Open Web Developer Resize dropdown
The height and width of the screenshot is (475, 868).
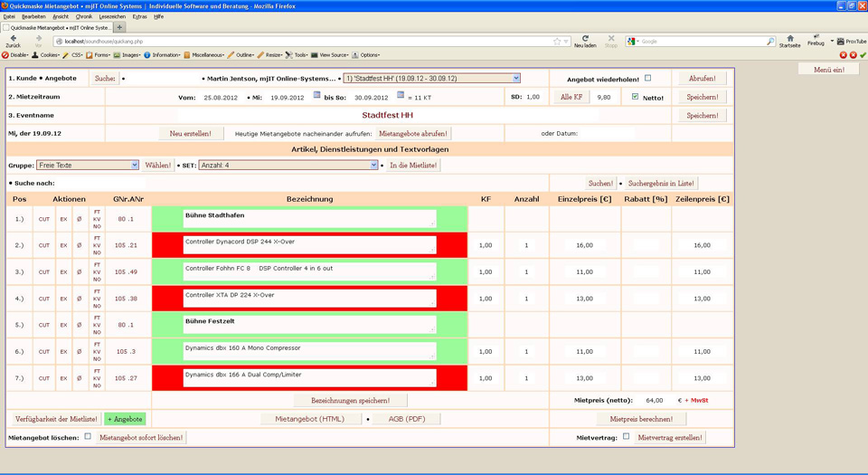click(269, 55)
